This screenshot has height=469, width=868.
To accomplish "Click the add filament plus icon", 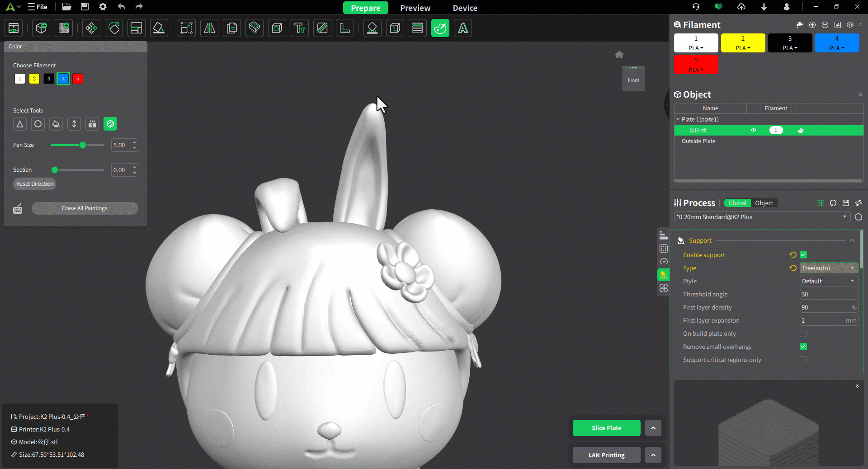I will coord(812,25).
